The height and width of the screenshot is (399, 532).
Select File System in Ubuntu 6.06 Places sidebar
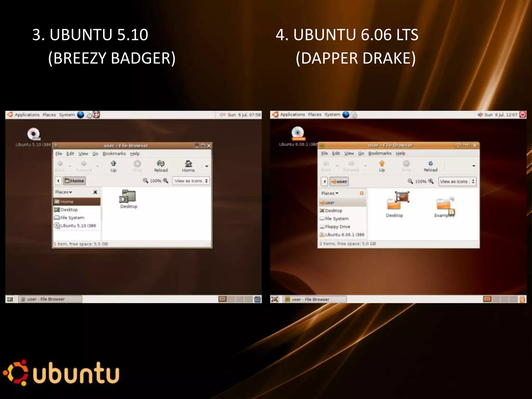(343, 219)
